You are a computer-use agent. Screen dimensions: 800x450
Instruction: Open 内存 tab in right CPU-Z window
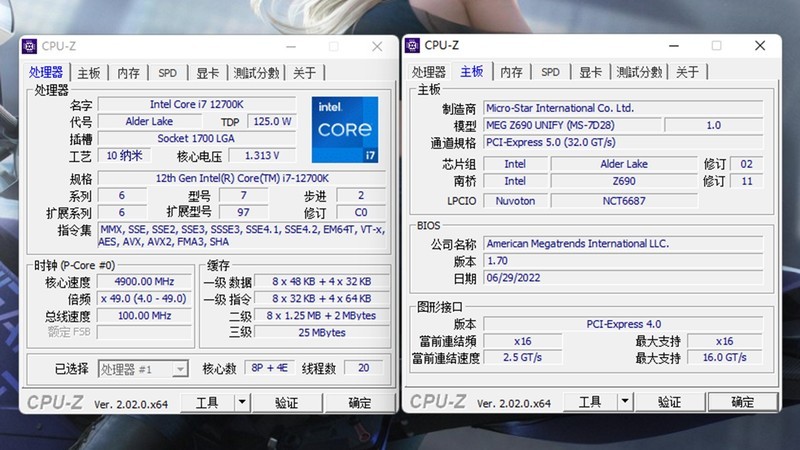(511, 72)
